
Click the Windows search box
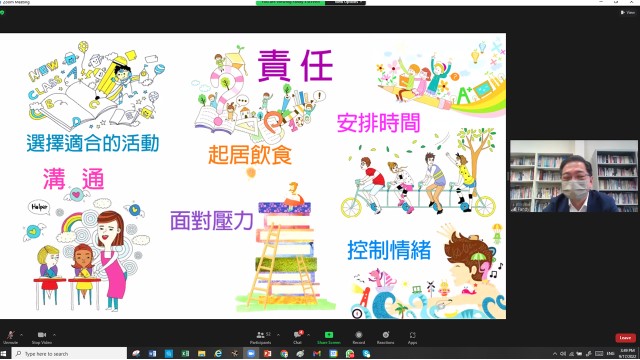(69, 353)
